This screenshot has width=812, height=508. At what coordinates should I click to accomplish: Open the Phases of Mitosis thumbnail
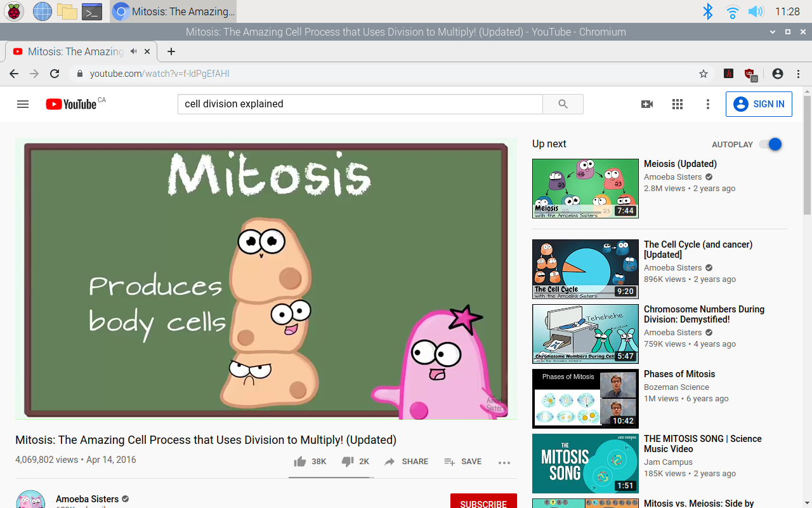point(585,399)
